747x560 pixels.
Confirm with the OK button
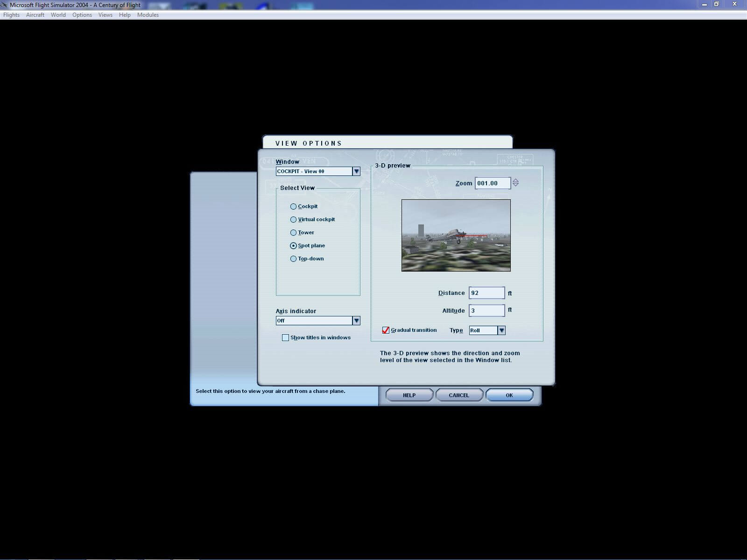click(509, 395)
